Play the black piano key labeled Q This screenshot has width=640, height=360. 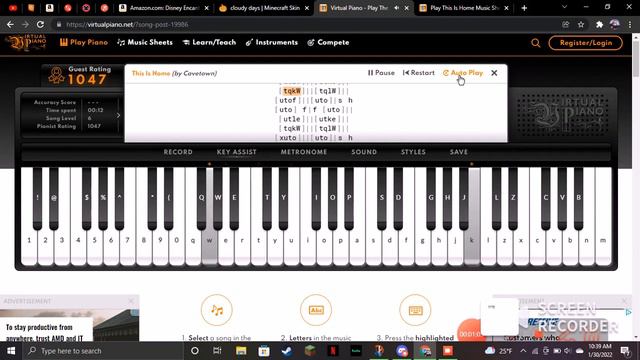[201, 198]
